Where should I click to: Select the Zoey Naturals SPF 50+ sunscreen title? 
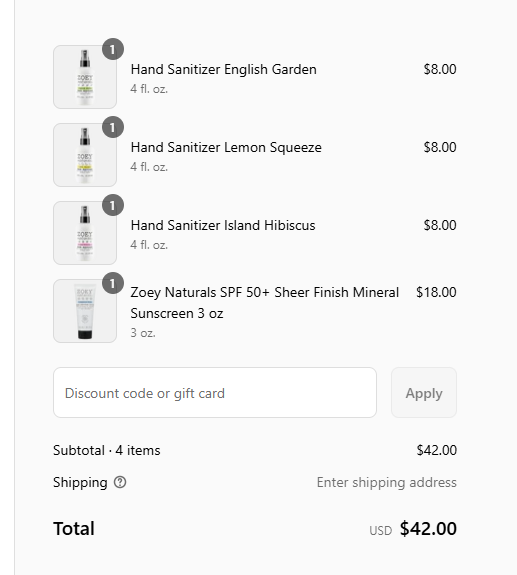tap(265, 303)
